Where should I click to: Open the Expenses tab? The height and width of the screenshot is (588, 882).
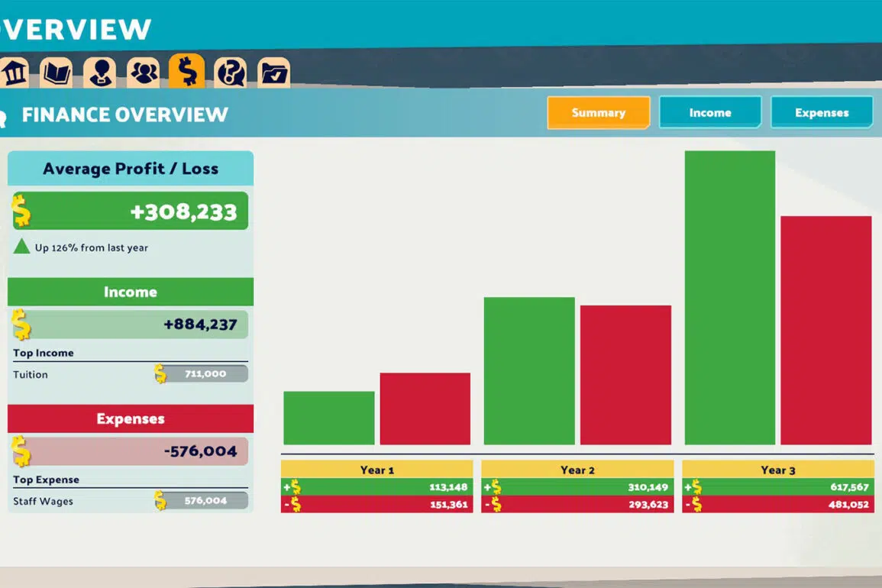pyautogui.click(x=822, y=112)
